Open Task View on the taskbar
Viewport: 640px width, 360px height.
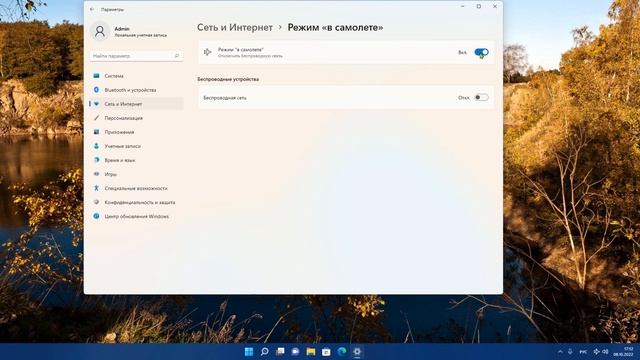280,351
